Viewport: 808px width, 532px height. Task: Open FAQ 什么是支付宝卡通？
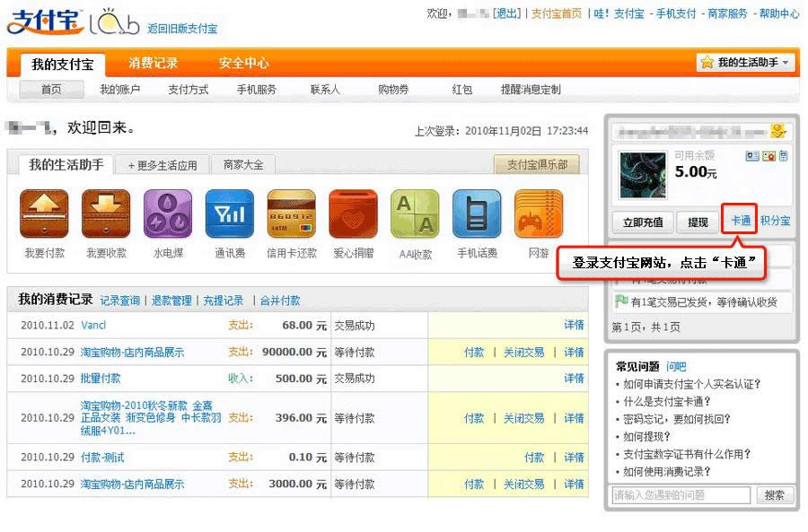(x=667, y=402)
